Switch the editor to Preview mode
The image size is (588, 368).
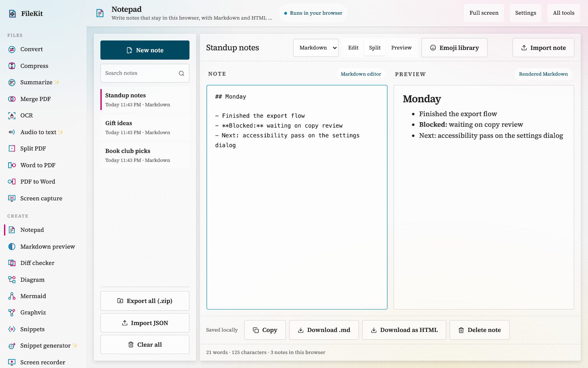401,48
